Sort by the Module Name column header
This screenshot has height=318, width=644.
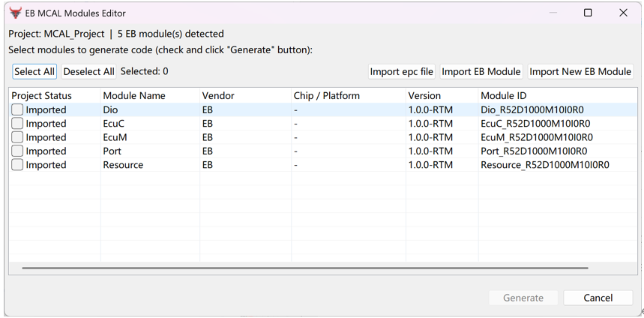[x=151, y=96]
